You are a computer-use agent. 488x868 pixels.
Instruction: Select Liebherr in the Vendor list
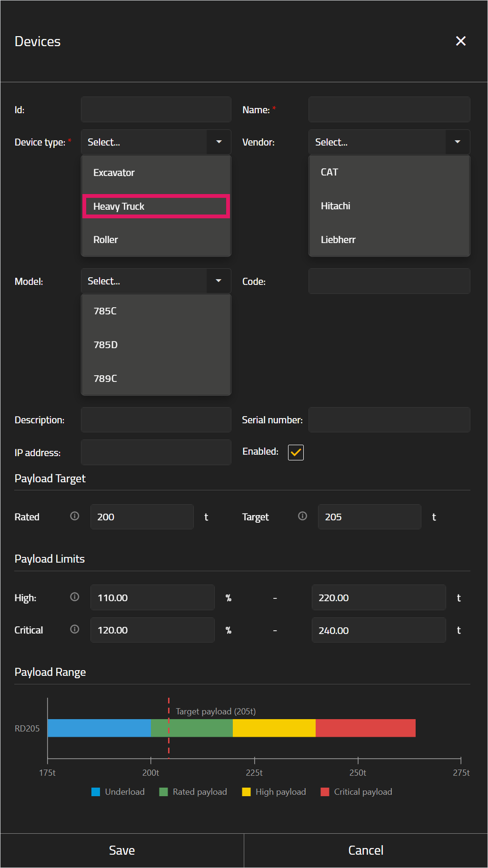click(x=389, y=240)
